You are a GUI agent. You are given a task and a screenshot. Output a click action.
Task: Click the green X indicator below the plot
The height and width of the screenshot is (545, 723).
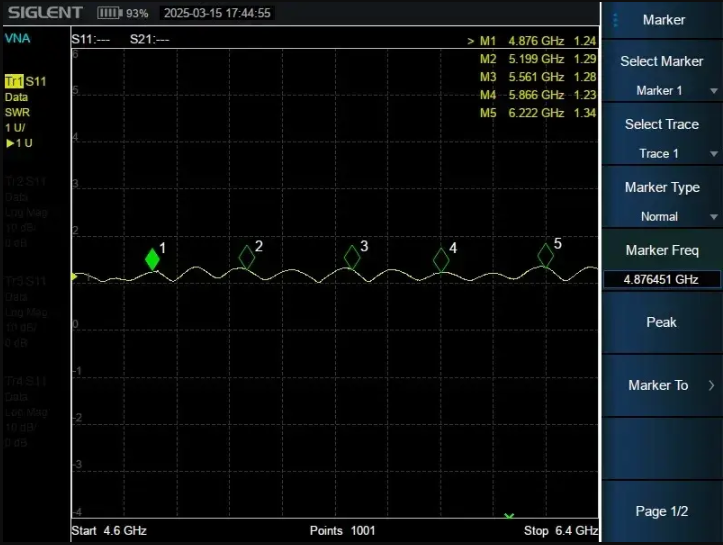(509, 516)
